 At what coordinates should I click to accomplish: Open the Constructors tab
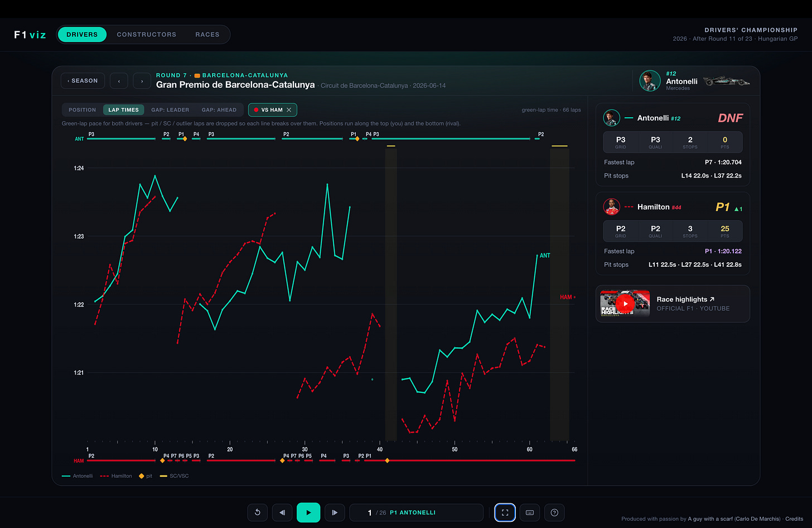click(147, 35)
